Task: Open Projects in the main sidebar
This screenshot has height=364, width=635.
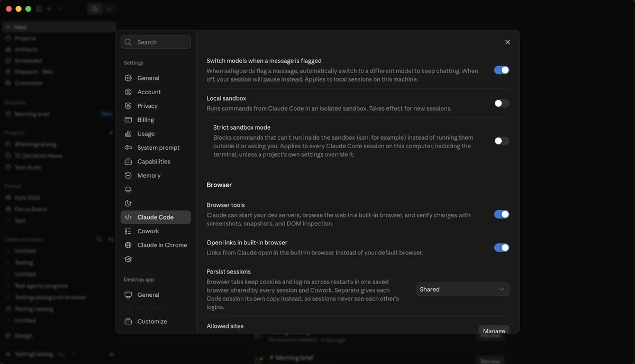Action: (59, 38)
